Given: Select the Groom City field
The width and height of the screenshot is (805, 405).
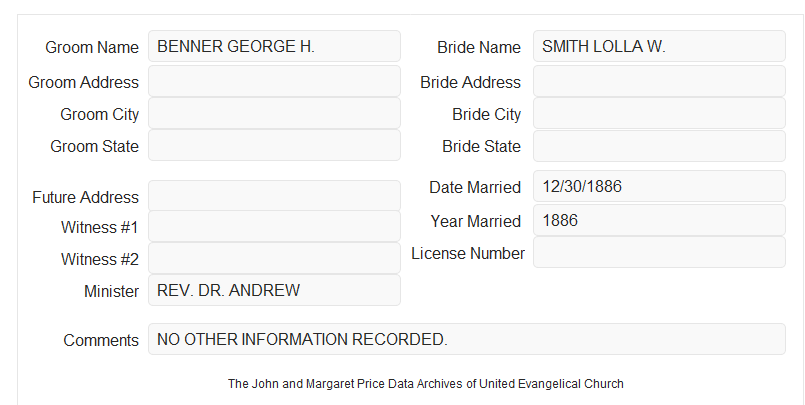Looking at the screenshot, I should [274, 113].
